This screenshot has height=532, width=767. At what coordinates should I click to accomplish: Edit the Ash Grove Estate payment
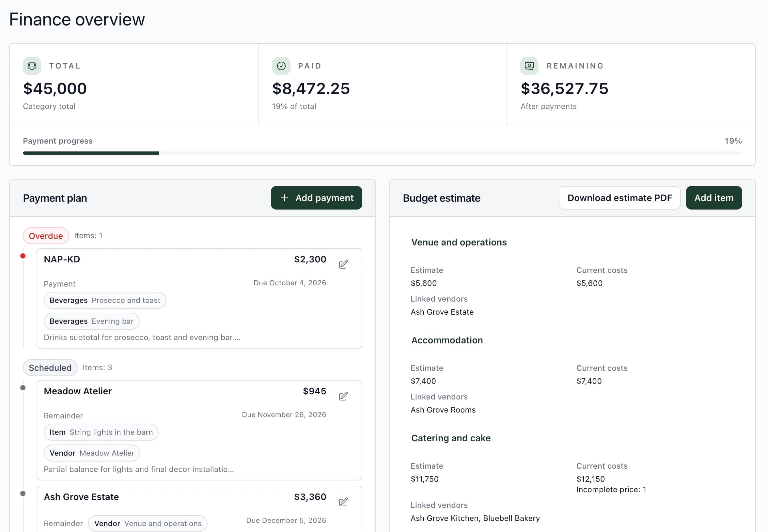click(343, 502)
